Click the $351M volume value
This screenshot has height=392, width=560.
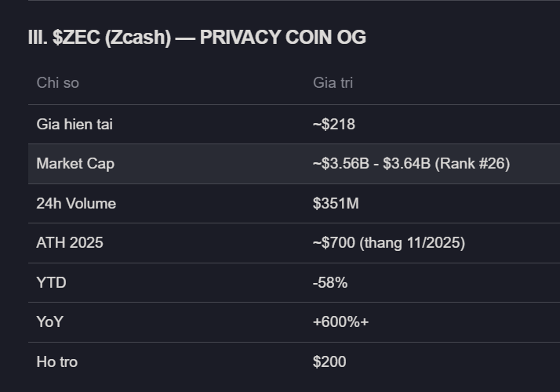coord(336,204)
